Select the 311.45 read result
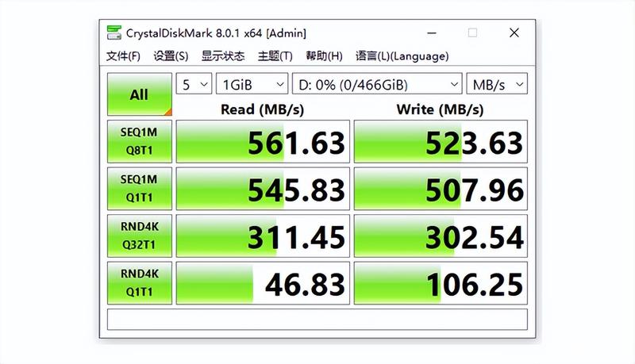The image size is (635, 364). pyautogui.click(x=263, y=236)
